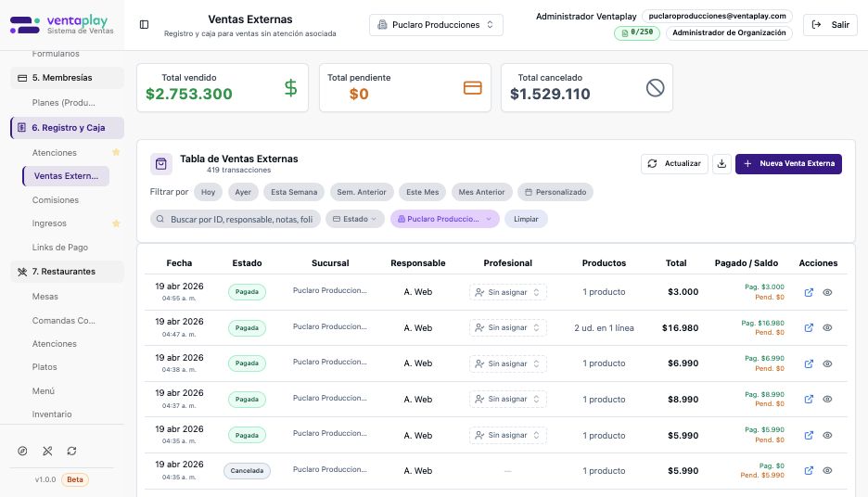View details of the Cancelada sale

click(827, 470)
